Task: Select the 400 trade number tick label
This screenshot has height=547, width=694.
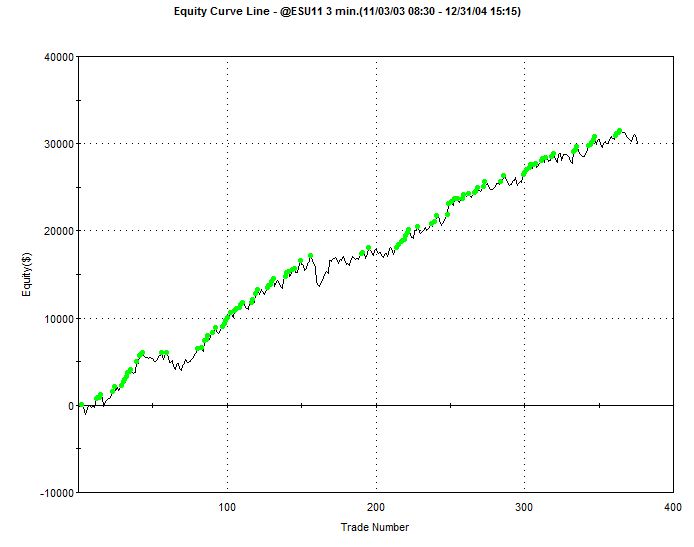Action: (672, 507)
